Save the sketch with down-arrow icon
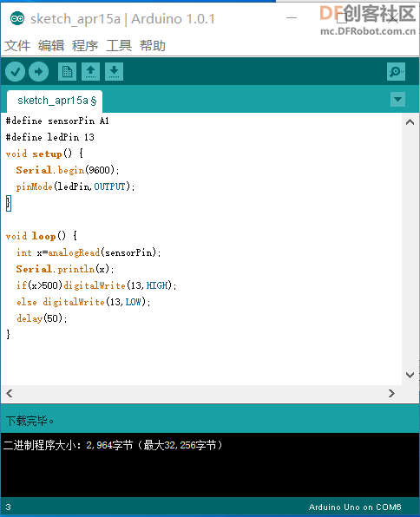The height and width of the screenshot is (517, 420). (x=115, y=71)
